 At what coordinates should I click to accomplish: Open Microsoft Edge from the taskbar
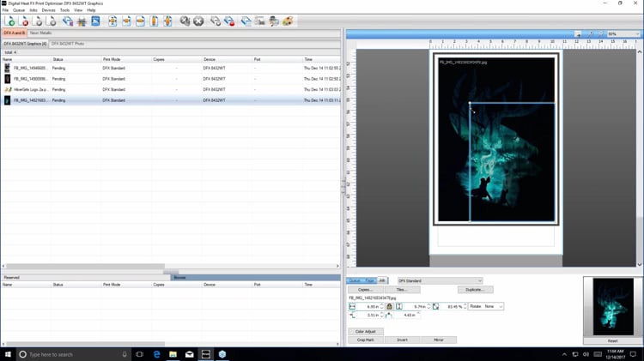point(156,354)
